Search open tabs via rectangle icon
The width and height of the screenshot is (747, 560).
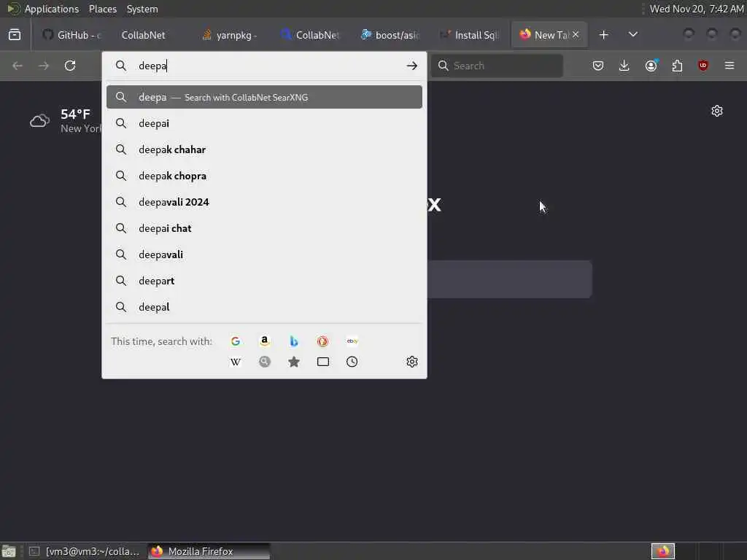click(x=323, y=362)
